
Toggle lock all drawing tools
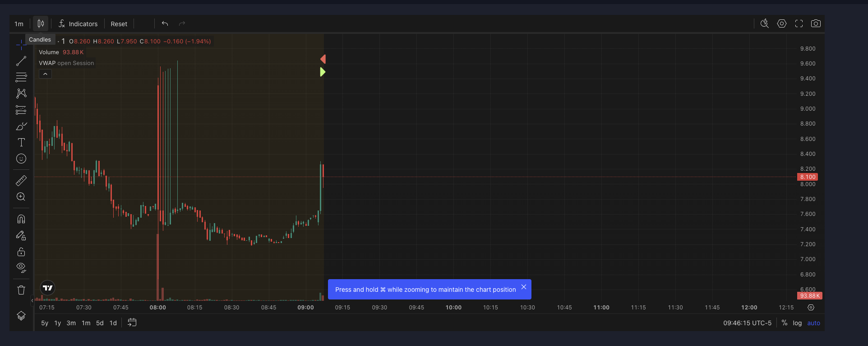(21, 252)
